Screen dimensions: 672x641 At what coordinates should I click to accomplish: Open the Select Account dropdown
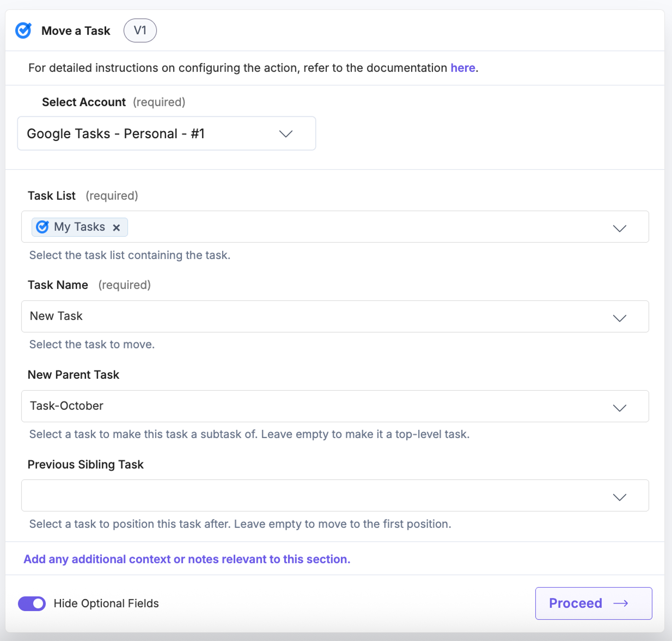pos(166,133)
